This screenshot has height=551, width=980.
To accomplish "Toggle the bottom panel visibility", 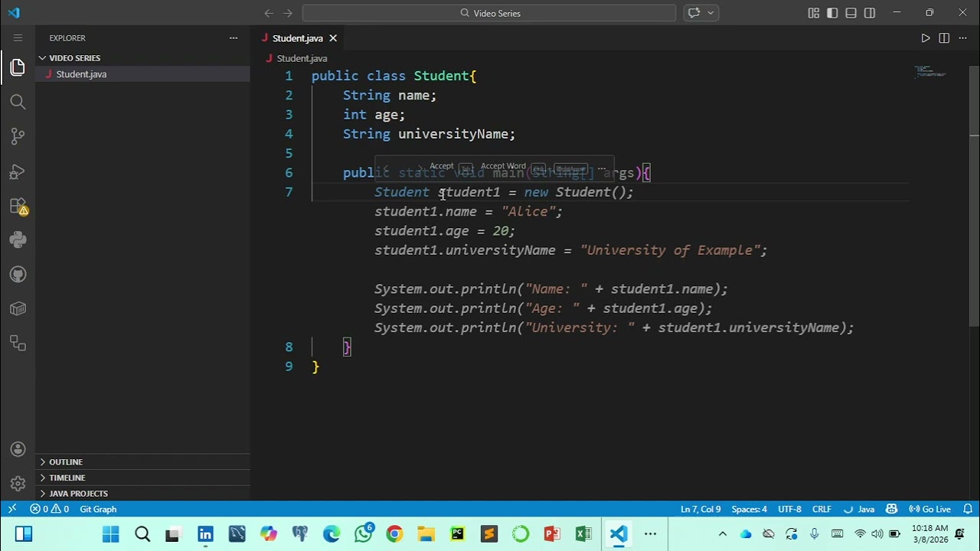I will point(851,13).
